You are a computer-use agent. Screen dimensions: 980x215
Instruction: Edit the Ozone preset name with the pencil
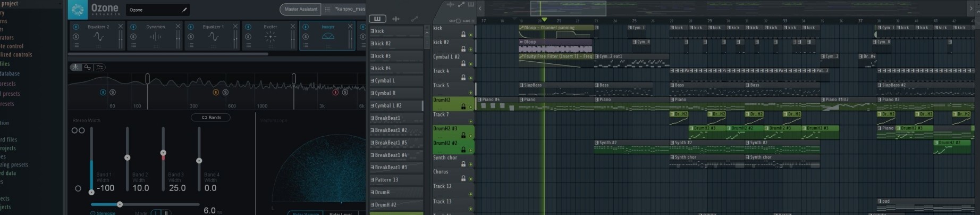(x=184, y=10)
